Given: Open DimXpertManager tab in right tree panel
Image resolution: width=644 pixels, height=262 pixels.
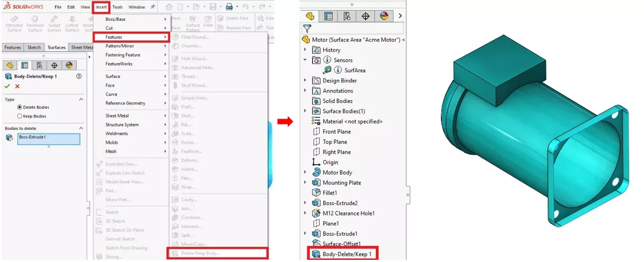Looking at the screenshot, I should [x=365, y=16].
